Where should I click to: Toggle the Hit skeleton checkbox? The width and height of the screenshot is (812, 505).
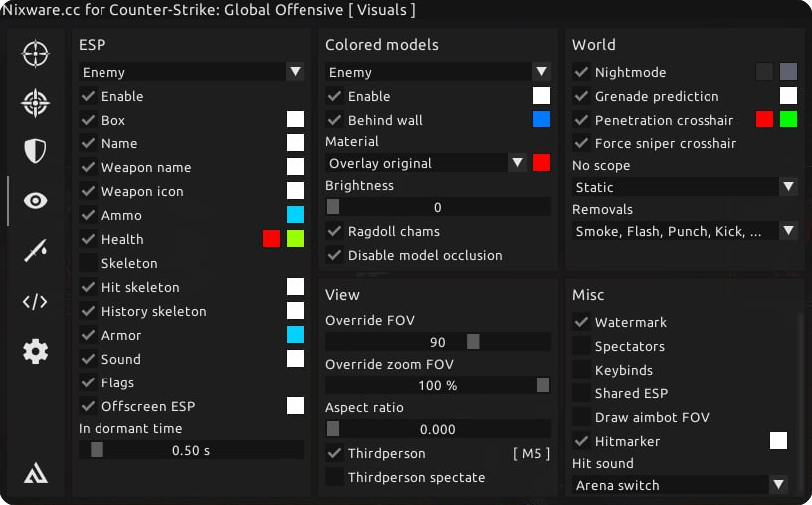click(x=88, y=287)
